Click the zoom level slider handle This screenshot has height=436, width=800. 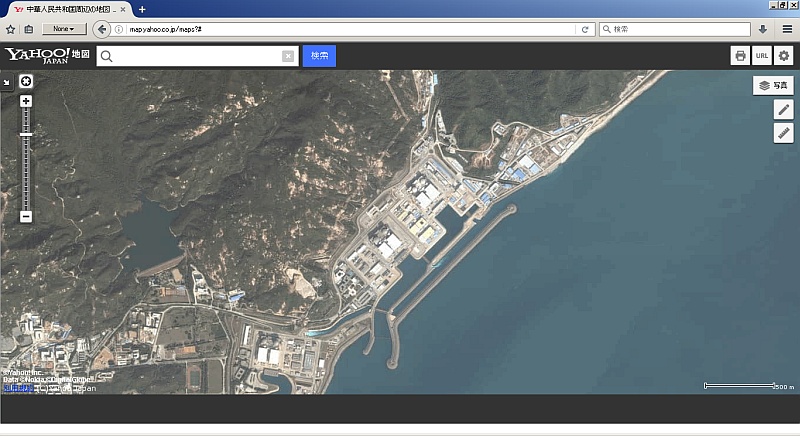(x=26, y=134)
